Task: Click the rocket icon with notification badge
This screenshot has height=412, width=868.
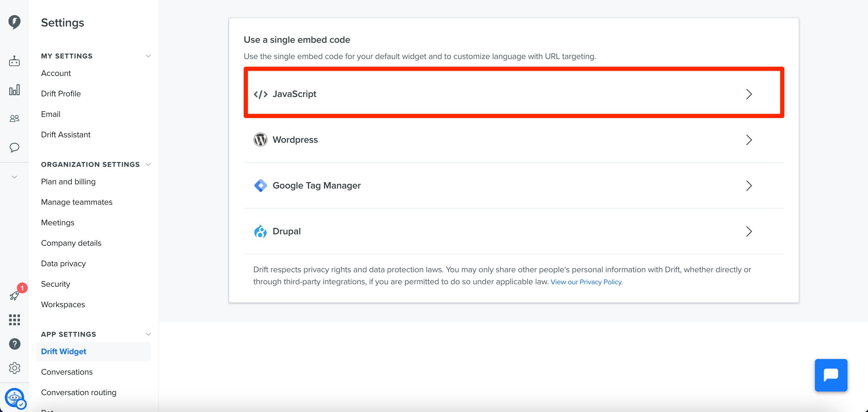Action: point(14,295)
